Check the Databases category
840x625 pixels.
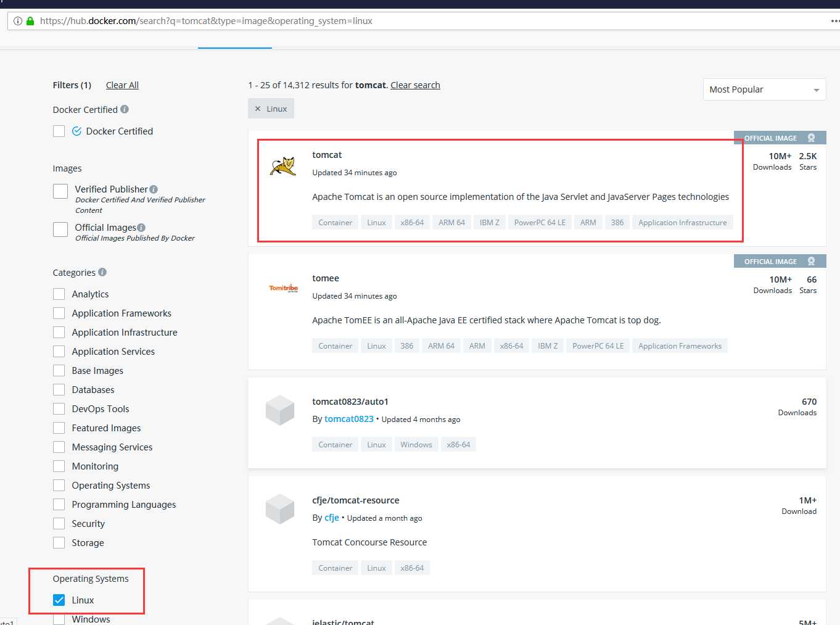[x=59, y=390]
